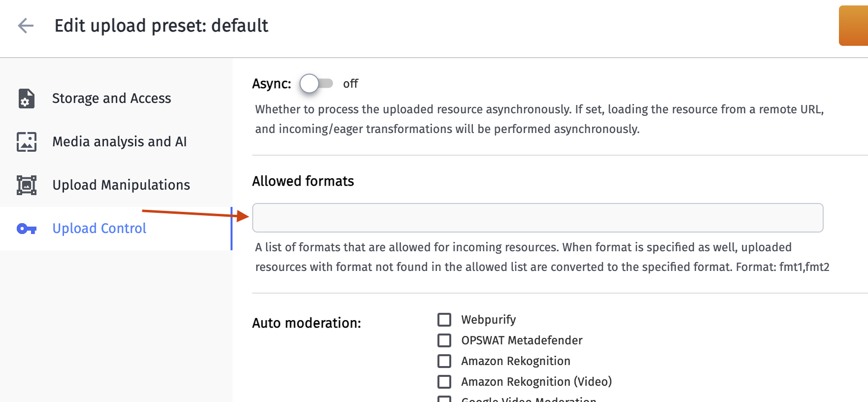Click inside the Allowed formats input field
The height and width of the screenshot is (402, 868).
(537, 218)
